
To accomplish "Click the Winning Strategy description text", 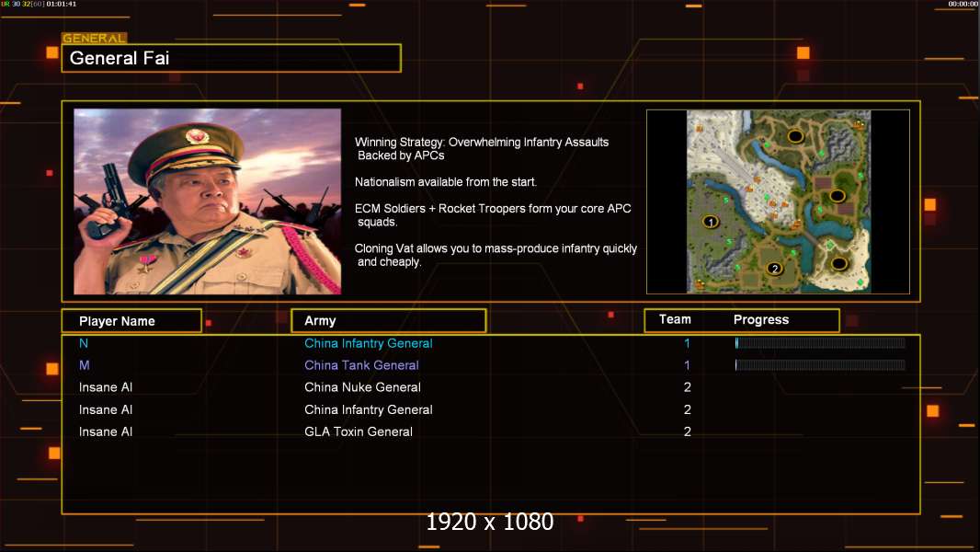I will tap(482, 149).
